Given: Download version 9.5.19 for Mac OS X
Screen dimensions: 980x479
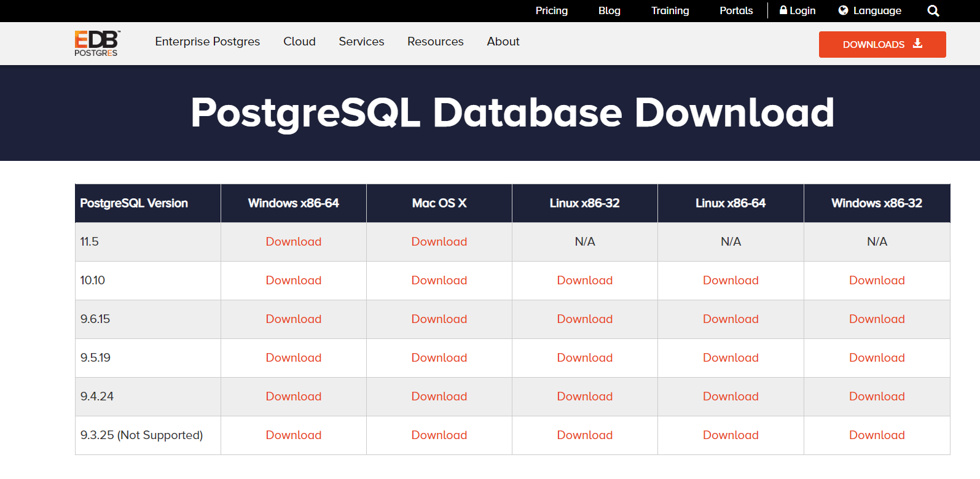Looking at the screenshot, I should point(439,358).
